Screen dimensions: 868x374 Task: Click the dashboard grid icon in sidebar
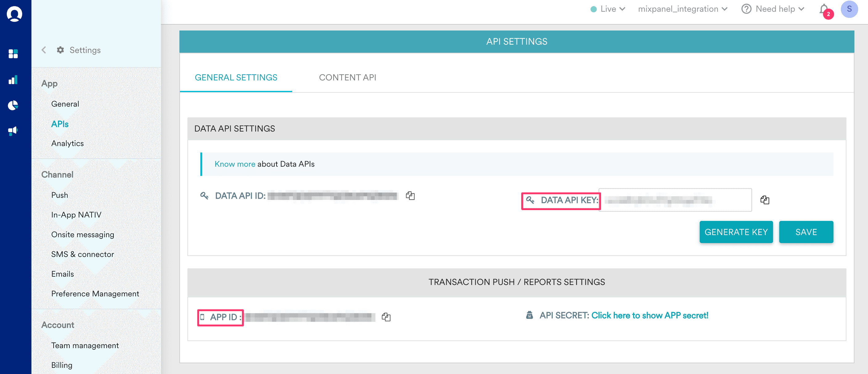pos(13,54)
